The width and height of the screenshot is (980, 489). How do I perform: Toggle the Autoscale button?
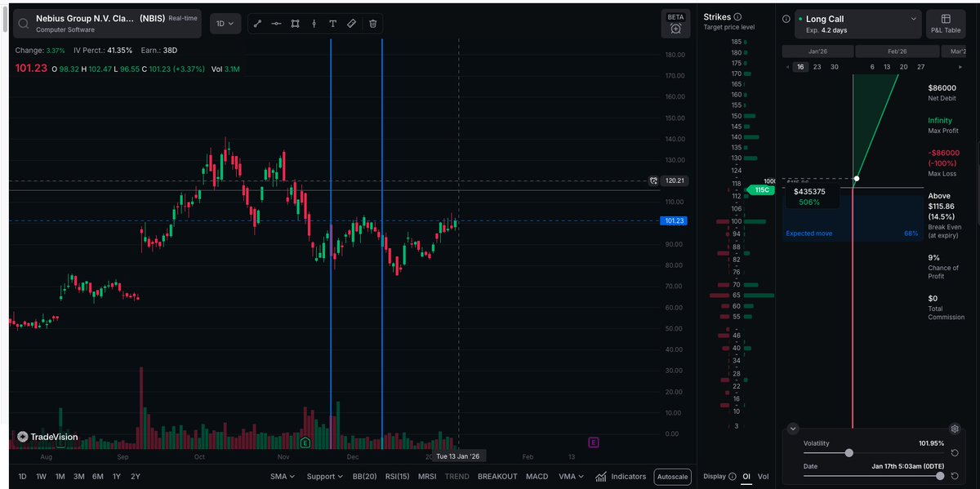[x=672, y=477]
